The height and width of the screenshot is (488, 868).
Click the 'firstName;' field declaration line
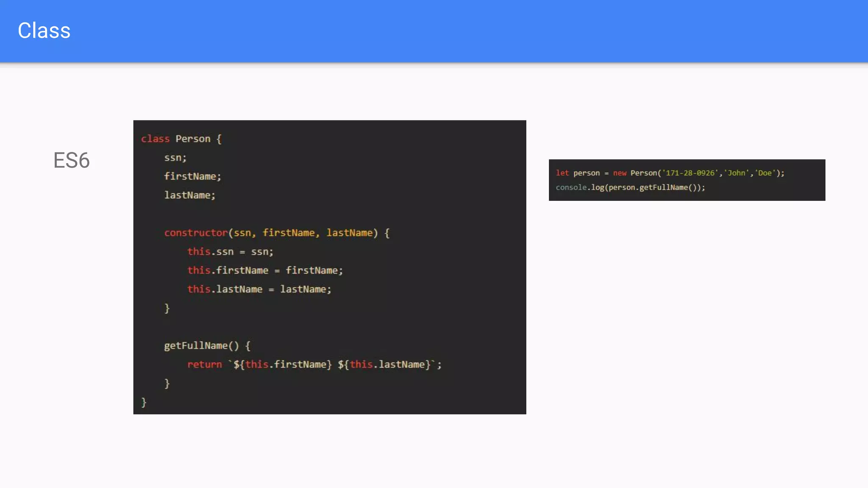[192, 176]
